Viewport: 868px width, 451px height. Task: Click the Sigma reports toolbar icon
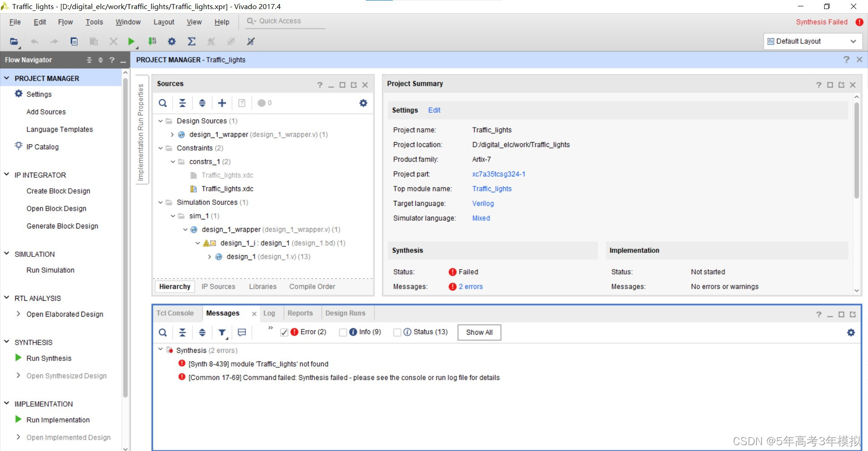[x=192, y=41]
